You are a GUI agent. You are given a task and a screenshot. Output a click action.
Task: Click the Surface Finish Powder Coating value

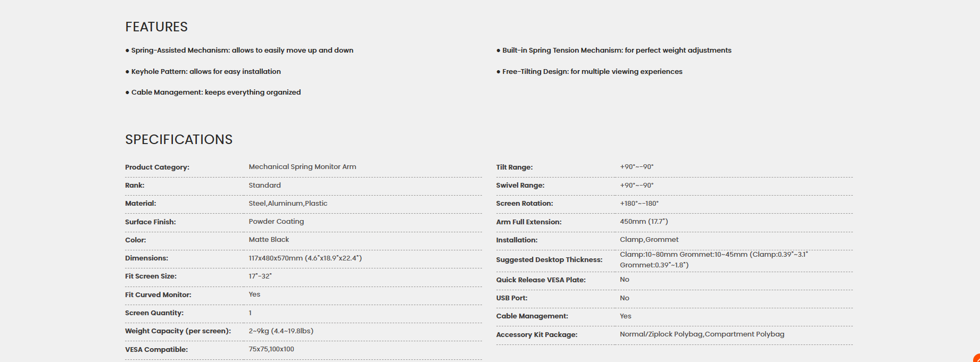(x=276, y=222)
